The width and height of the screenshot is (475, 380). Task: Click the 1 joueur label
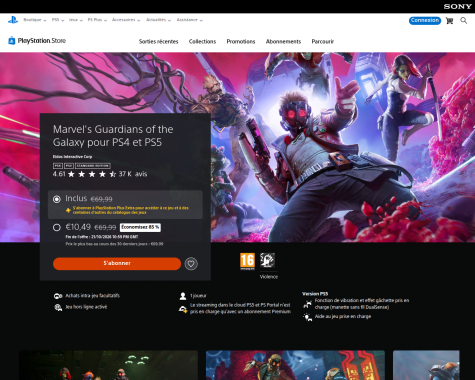(x=198, y=296)
